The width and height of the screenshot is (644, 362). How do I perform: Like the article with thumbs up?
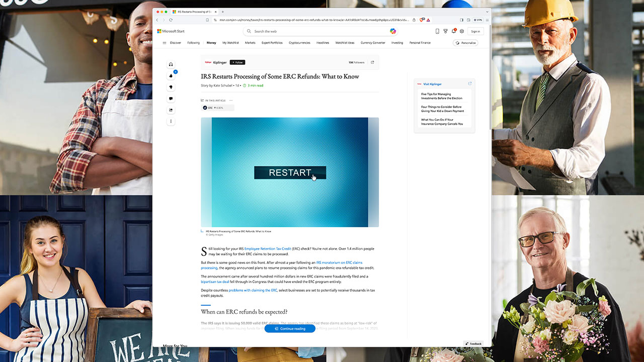pos(171,76)
